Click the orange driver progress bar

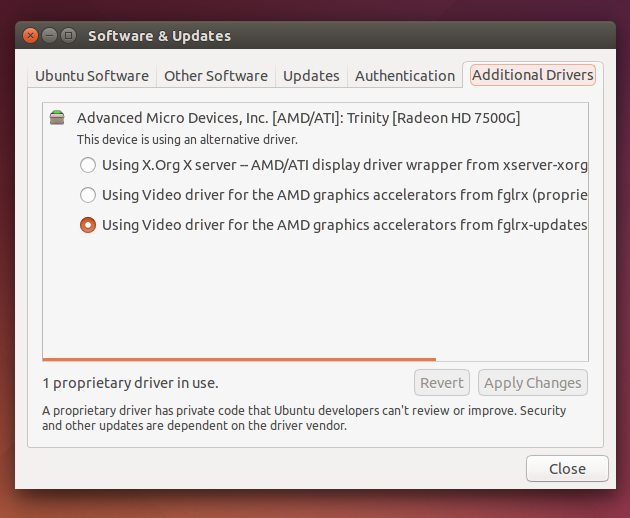point(239,359)
